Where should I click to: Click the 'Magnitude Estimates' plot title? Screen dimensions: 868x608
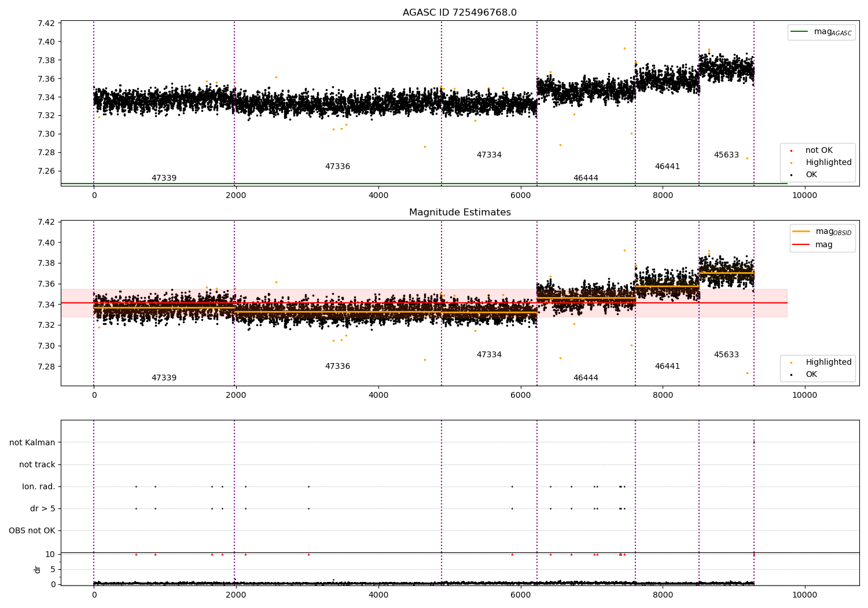(x=459, y=213)
